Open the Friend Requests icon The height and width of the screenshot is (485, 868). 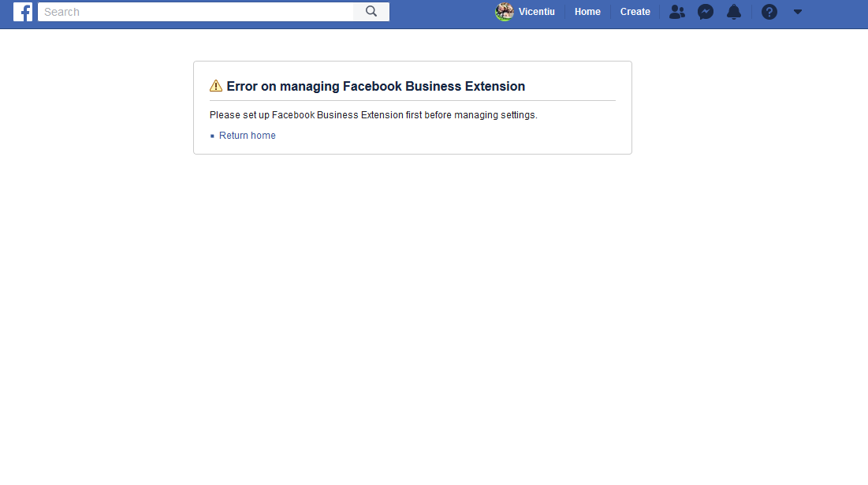tap(676, 12)
